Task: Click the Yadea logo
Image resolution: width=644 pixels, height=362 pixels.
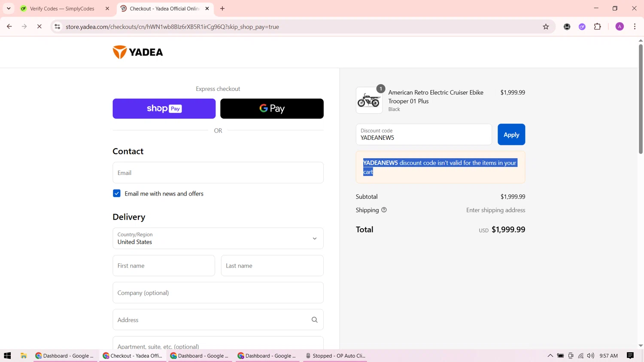Action: point(138,52)
